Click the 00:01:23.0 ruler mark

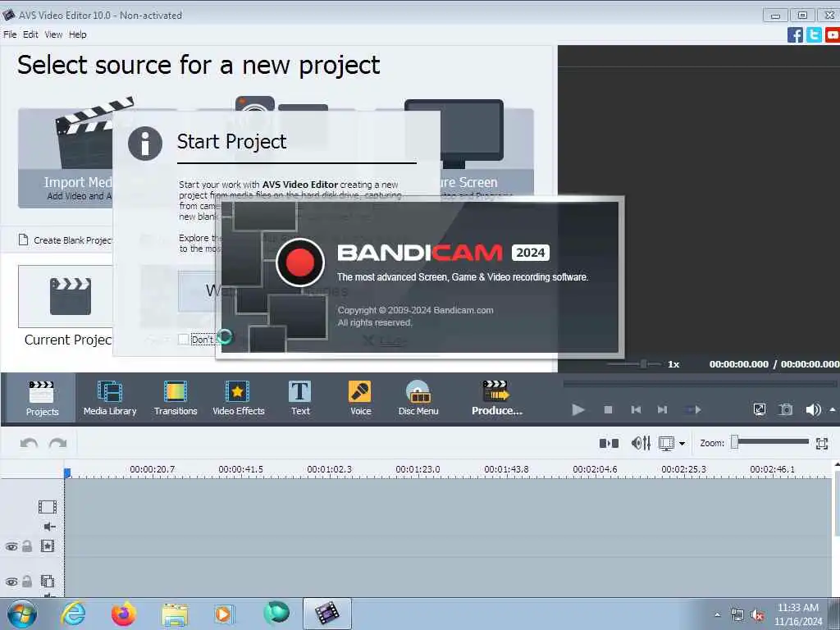[x=418, y=469]
